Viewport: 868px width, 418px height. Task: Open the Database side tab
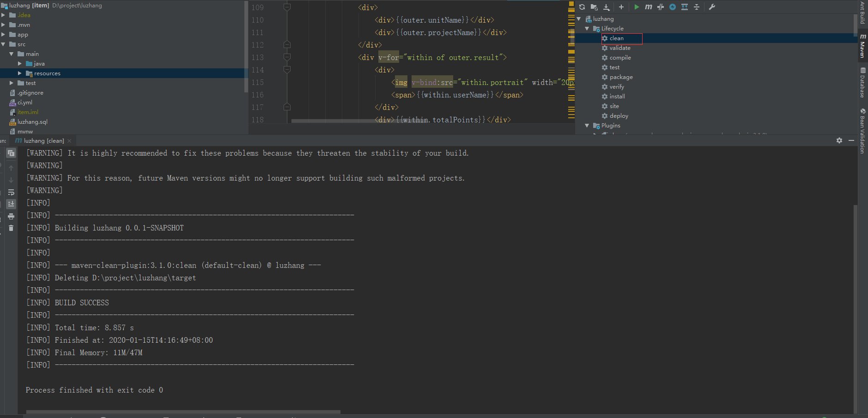(862, 82)
